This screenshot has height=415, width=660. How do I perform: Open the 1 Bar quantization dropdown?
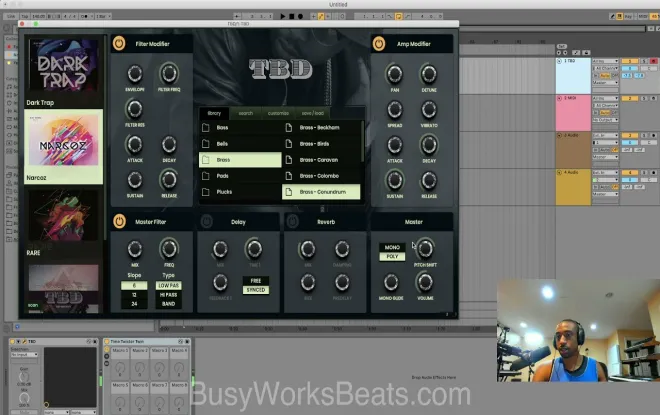coord(103,16)
